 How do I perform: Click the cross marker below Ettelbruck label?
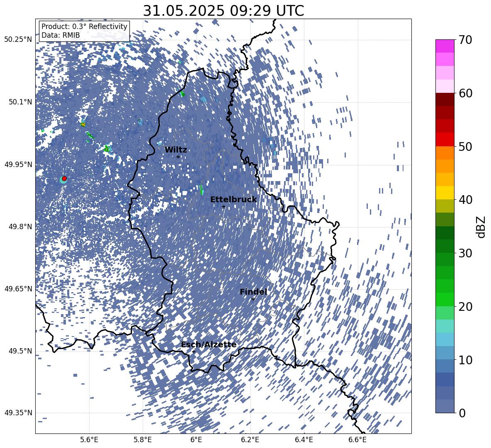pyautogui.click(x=224, y=206)
